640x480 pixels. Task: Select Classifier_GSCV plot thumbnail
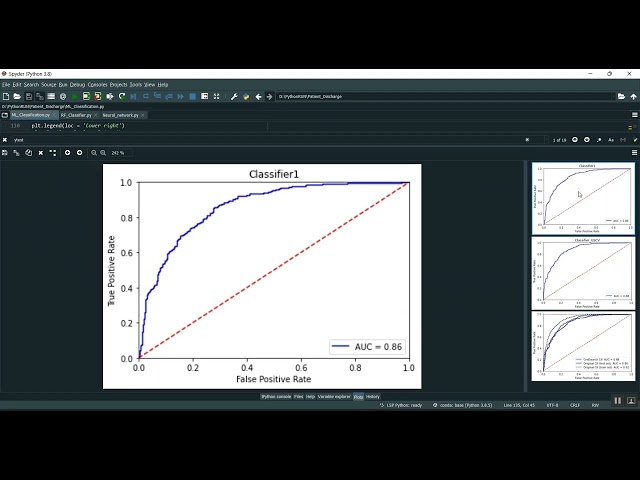[x=583, y=273]
